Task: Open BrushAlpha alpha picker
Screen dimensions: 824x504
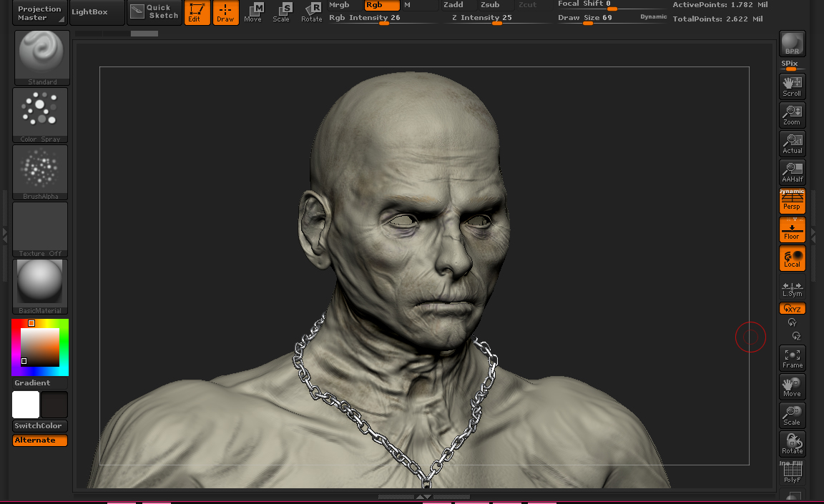Action: point(40,172)
